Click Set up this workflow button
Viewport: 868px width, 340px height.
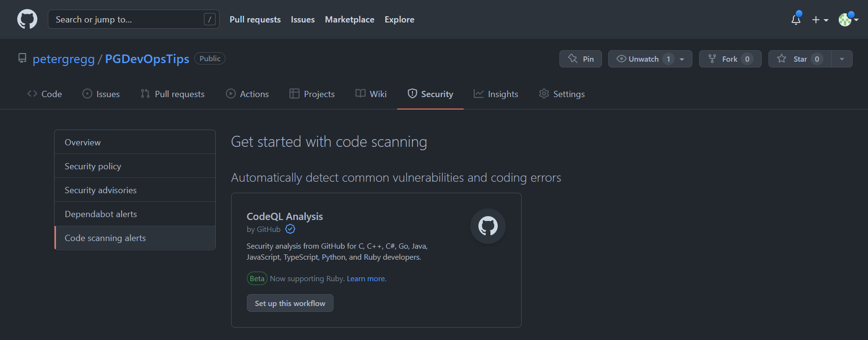pos(290,303)
